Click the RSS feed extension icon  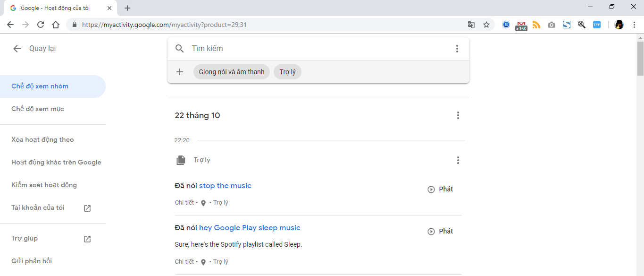click(x=536, y=25)
